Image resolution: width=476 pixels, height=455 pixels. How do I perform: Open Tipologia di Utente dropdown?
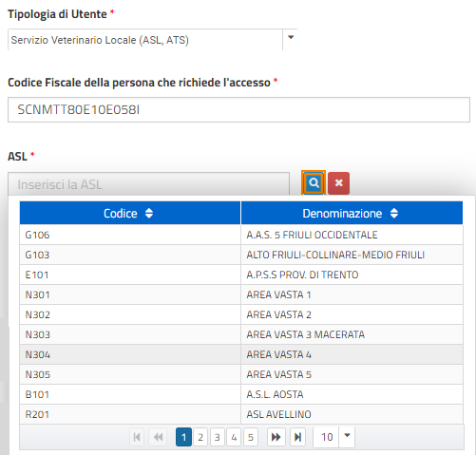click(291, 40)
